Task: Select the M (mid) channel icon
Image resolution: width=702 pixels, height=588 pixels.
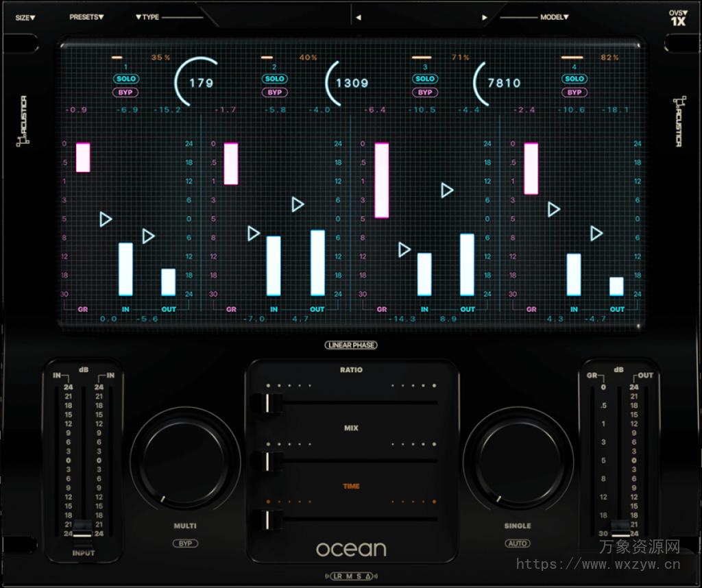Action: pos(349,576)
